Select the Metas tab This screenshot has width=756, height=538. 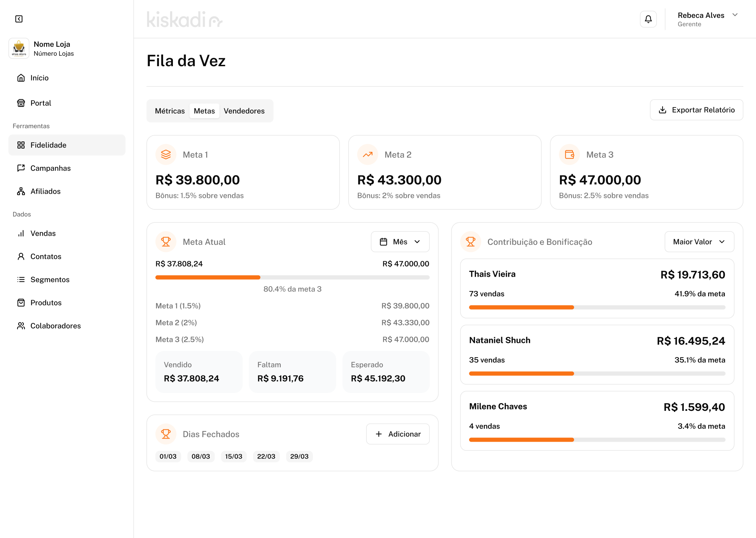pos(204,111)
